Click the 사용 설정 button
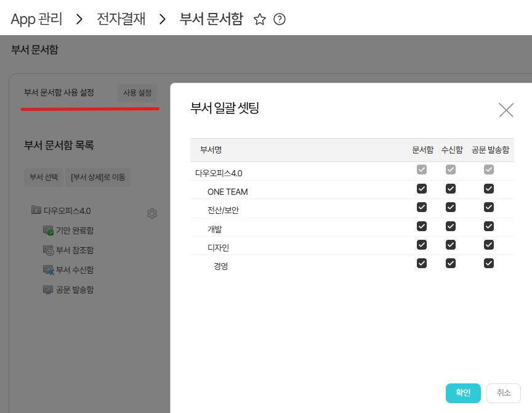Viewport: 532px width, 413px height. click(x=137, y=92)
